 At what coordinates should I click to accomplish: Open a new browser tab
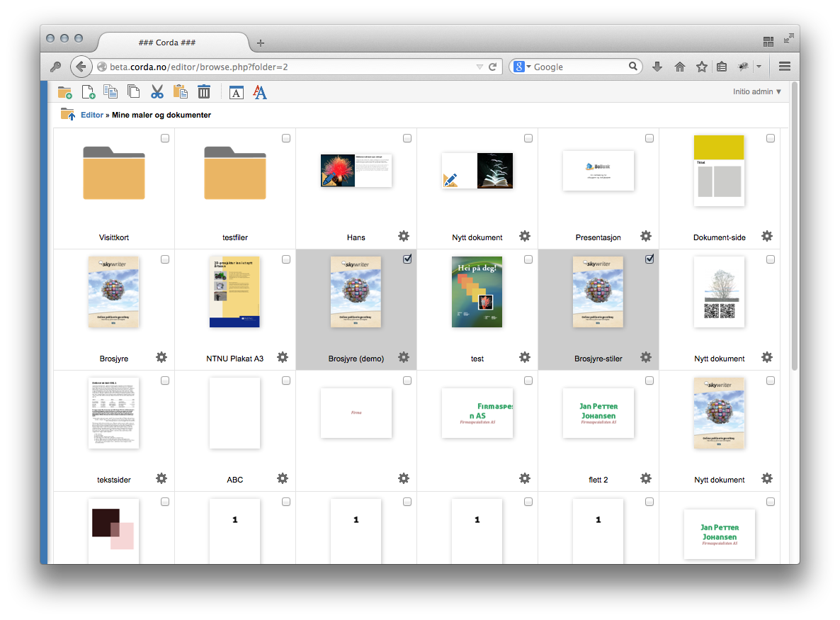click(261, 43)
